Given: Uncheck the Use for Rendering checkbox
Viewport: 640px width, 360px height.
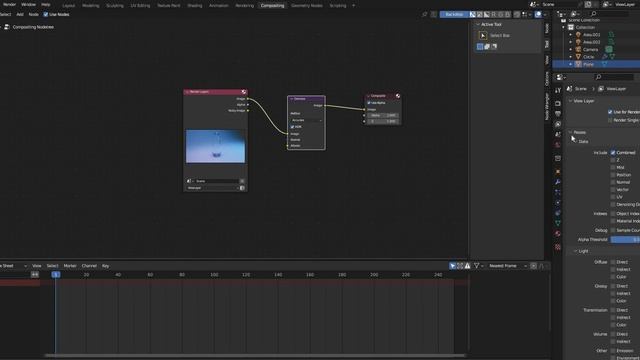Looking at the screenshot, I should pos(610,112).
